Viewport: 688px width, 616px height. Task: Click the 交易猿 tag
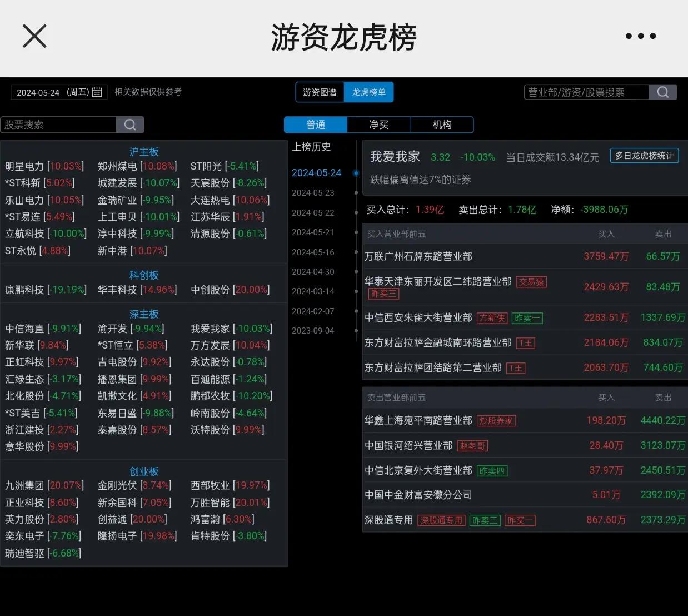(531, 282)
